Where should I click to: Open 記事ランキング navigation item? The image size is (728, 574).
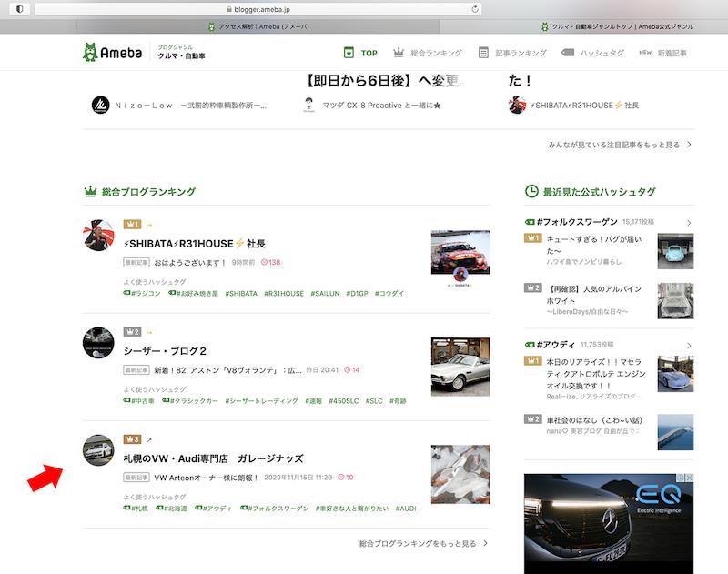(512, 53)
